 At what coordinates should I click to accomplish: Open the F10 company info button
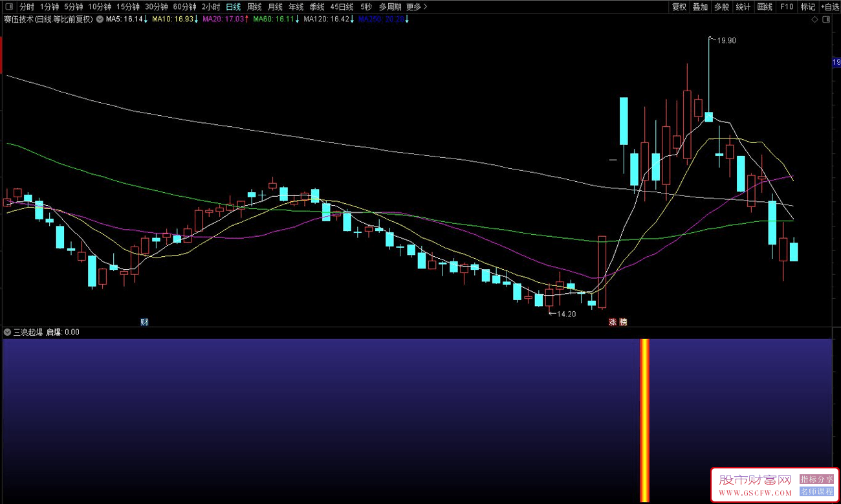[x=787, y=6]
